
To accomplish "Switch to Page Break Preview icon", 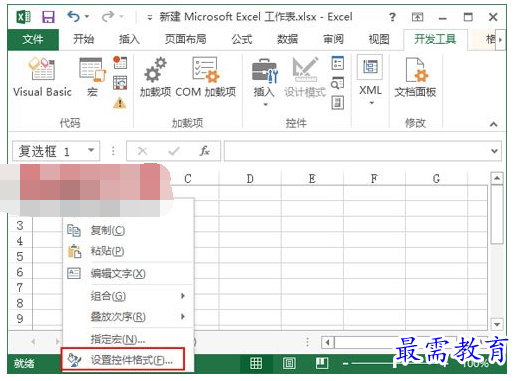I will pos(322,363).
